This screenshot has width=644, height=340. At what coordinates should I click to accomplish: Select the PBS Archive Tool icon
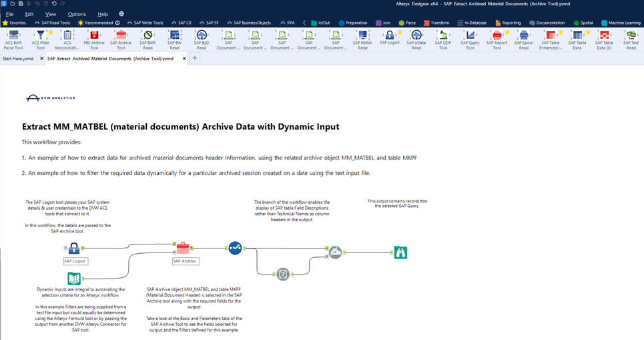[x=94, y=35]
